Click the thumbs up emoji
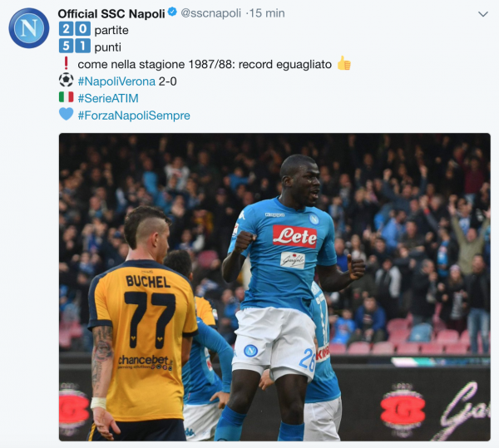Image resolution: width=499 pixels, height=448 pixels. (344, 63)
